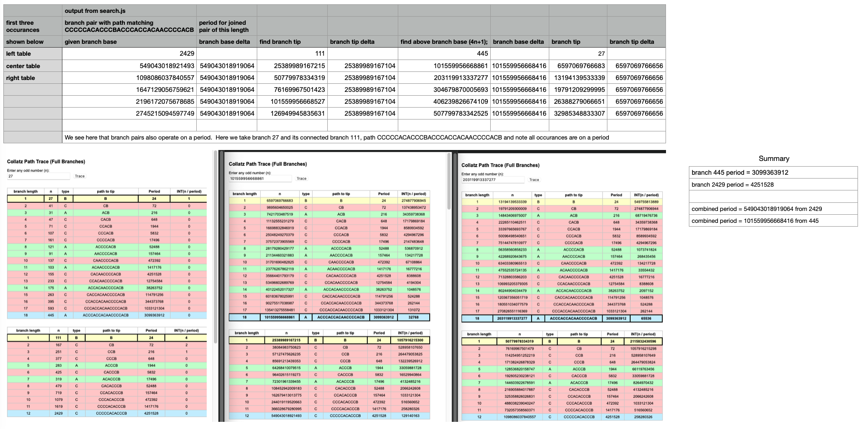Focus the odd number input containing 27
Viewport: 868px width, 429px height.
point(38,176)
